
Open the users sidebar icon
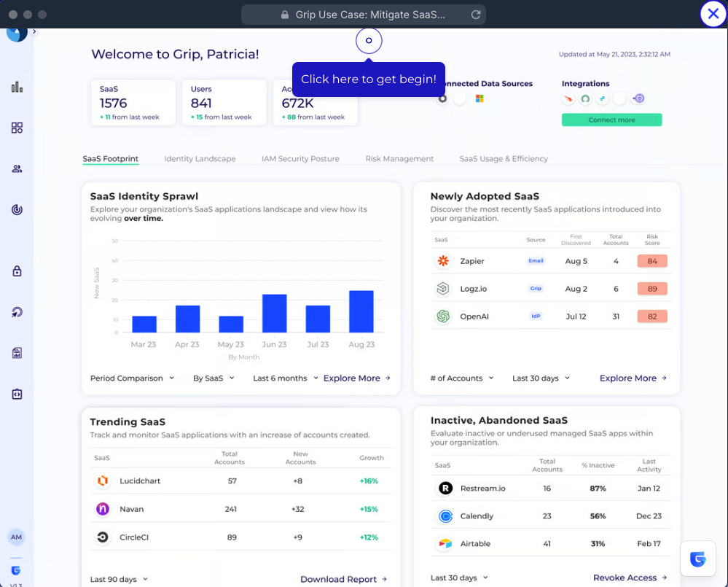tap(17, 168)
